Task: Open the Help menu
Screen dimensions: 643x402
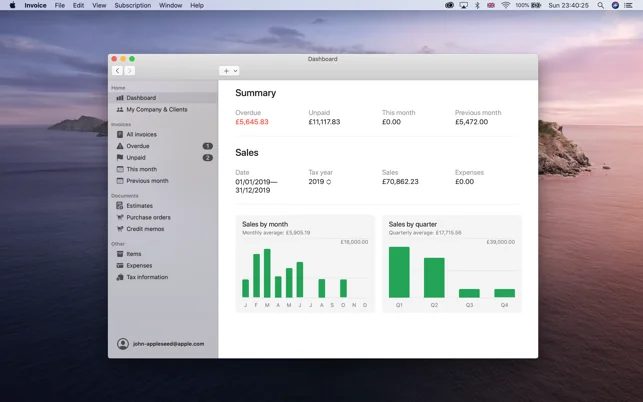Action: coord(197,5)
